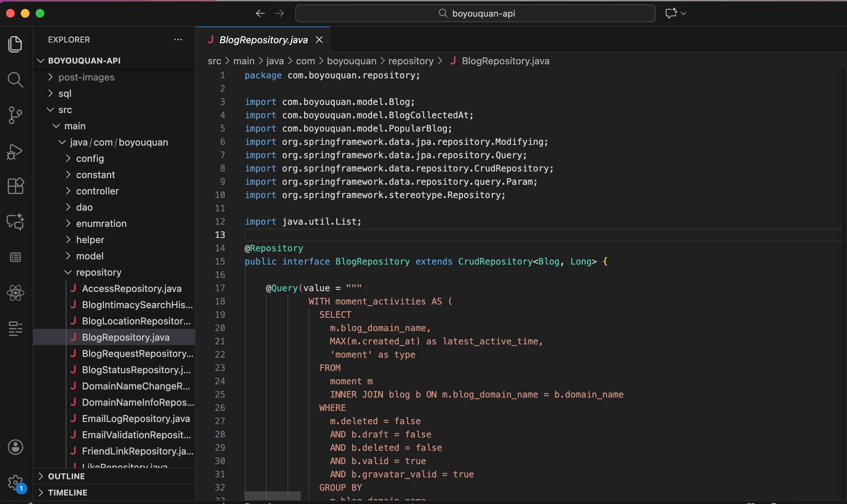Screen dimensions: 847x504
Task: Collapse the repository folder
Action: click(98, 272)
